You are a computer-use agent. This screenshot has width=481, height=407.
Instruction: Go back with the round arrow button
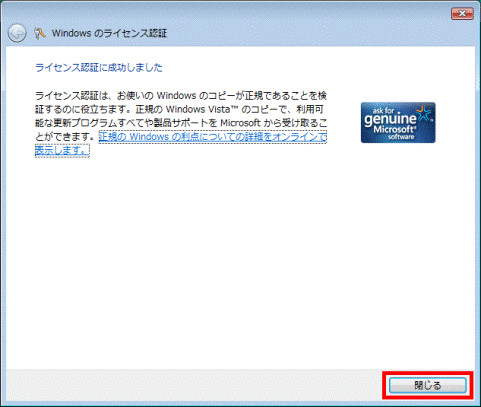click(x=17, y=33)
